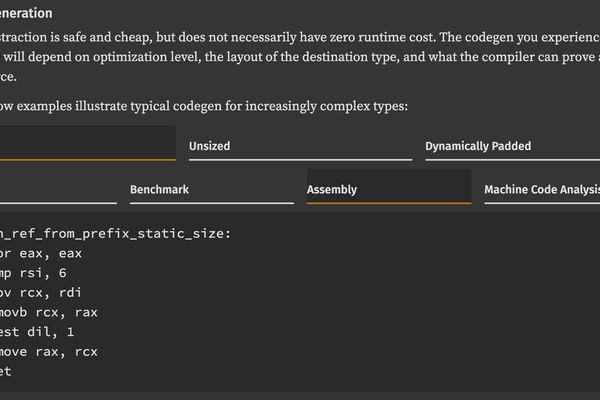
Task: Show the Machine Code Analysis tab
Action: pos(541,189)
